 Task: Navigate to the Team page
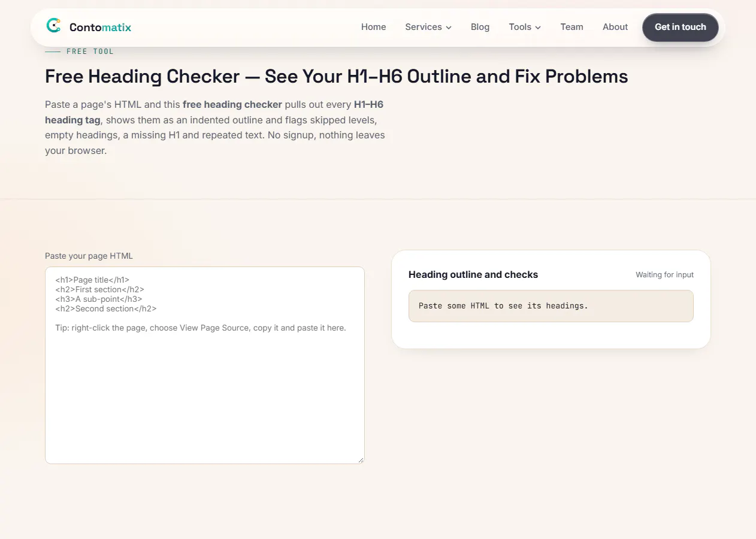(x=571, y=27)
